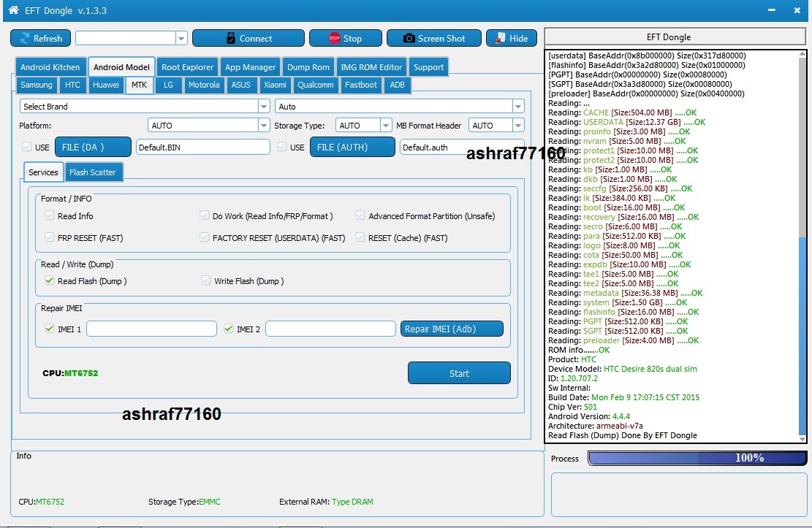This screenshot has width=812, height=528.
Task: Select the Huawei brand tab
Action: click(x=106, y=85)
